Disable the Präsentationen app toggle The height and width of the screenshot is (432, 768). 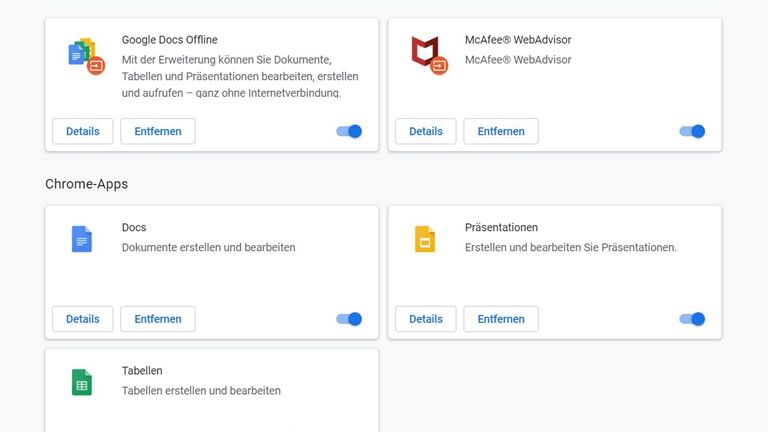pos(692,319)
